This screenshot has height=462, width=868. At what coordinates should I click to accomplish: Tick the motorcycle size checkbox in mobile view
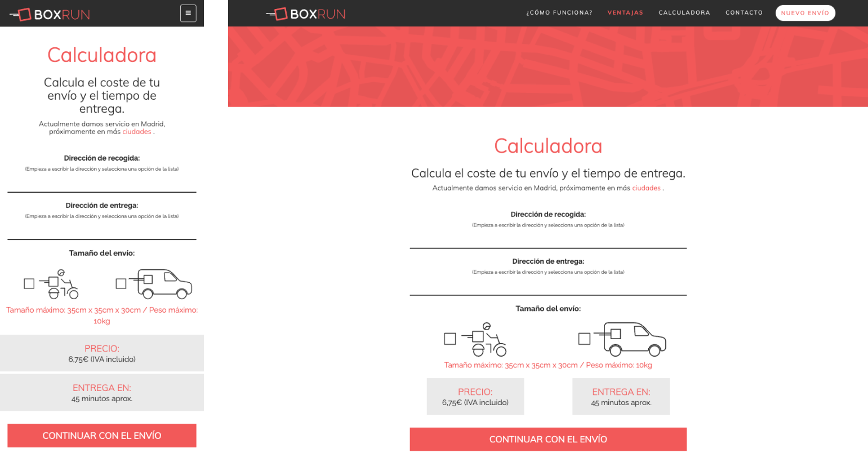29,284
